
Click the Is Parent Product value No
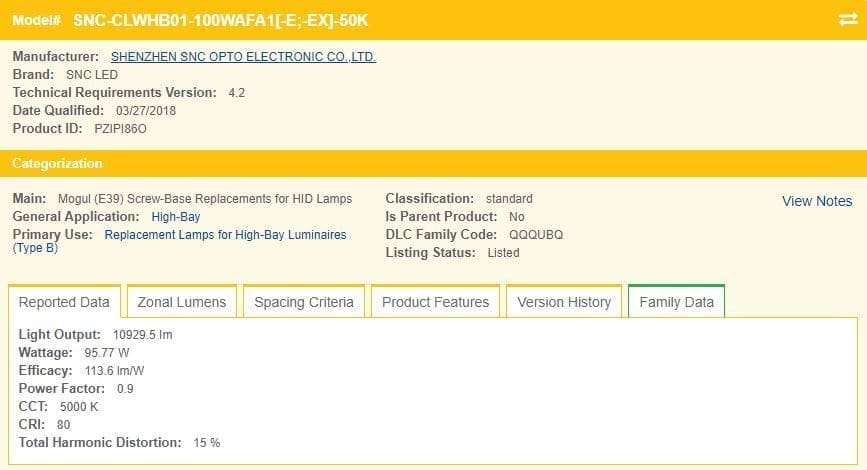click(516, 217)
